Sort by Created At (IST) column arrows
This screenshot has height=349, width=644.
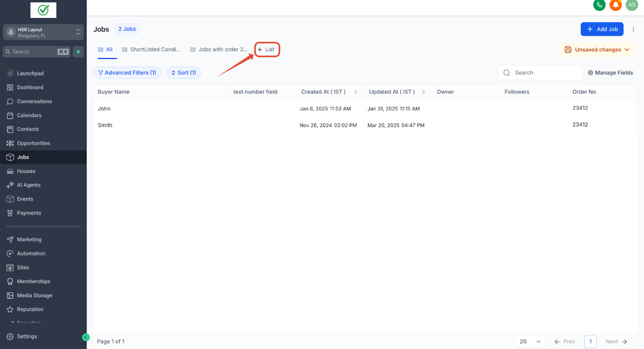click(356, 92)
